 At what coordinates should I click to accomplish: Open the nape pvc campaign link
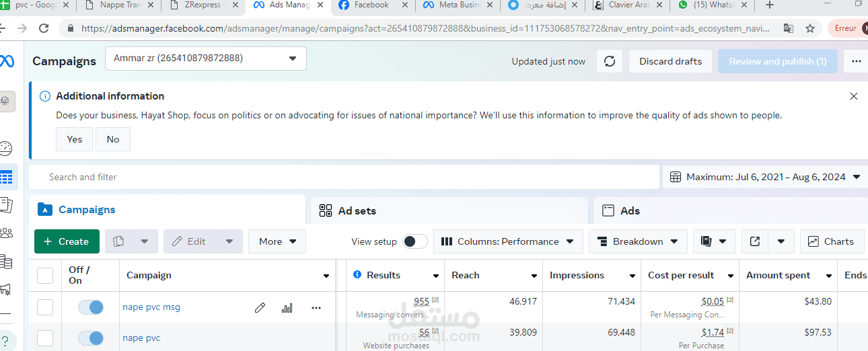[141, 338]
